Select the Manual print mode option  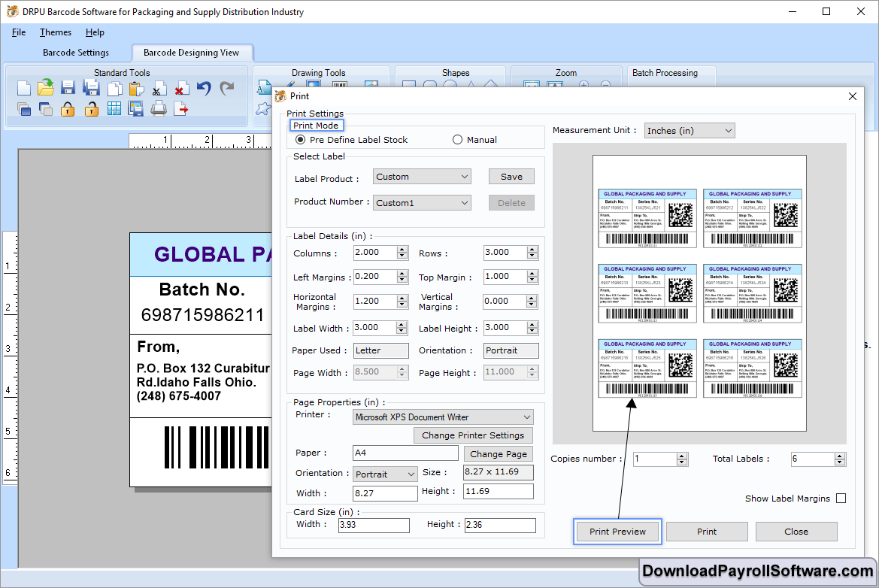pyautogui.click(x=457, y=140)
